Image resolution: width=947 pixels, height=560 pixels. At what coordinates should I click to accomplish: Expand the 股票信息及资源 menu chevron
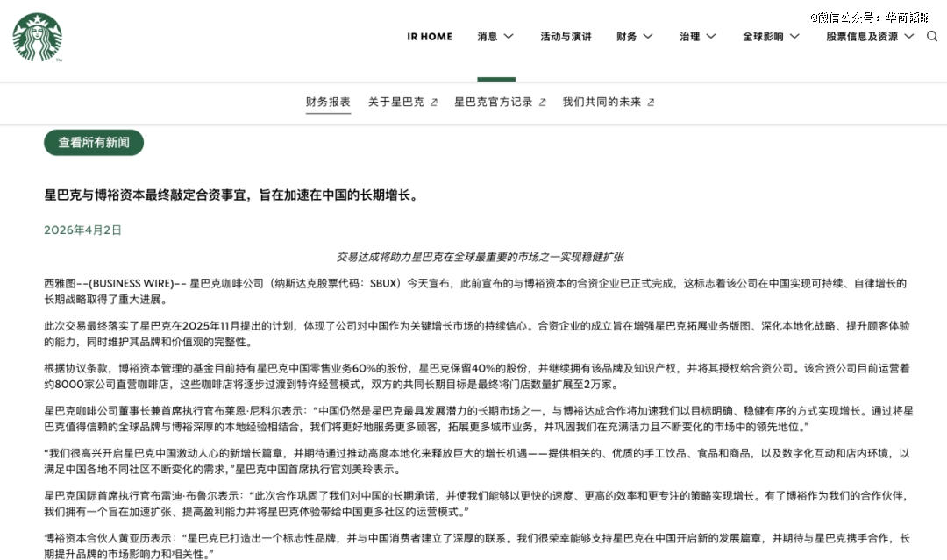(909, 36)
